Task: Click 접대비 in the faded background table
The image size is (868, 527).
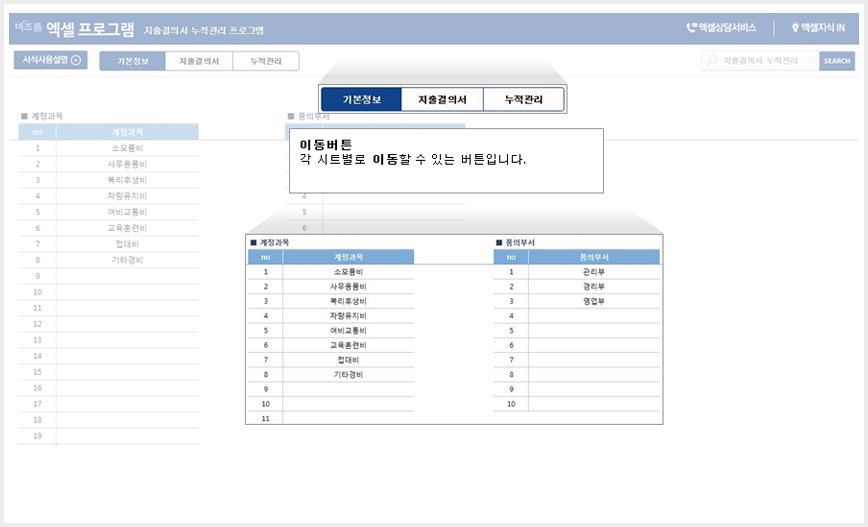Action: [x=127, y=244]
